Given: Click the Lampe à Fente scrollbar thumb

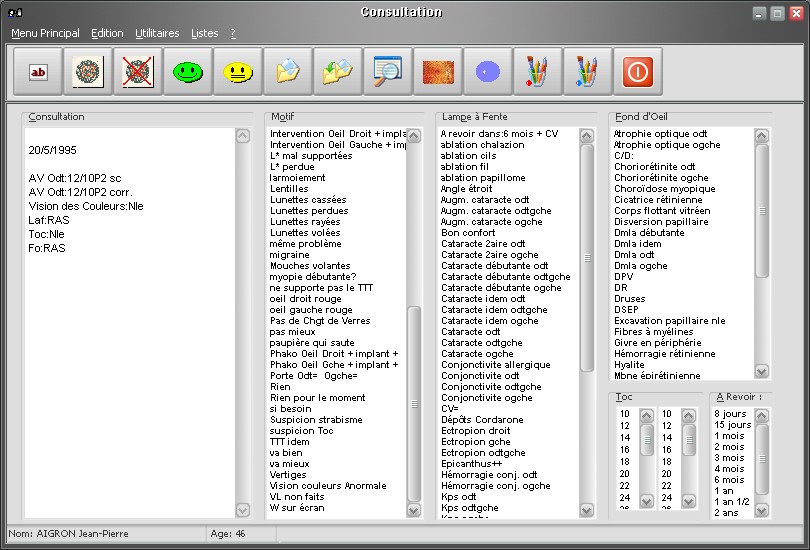Looking at the screenshot, I should [587, 258].
